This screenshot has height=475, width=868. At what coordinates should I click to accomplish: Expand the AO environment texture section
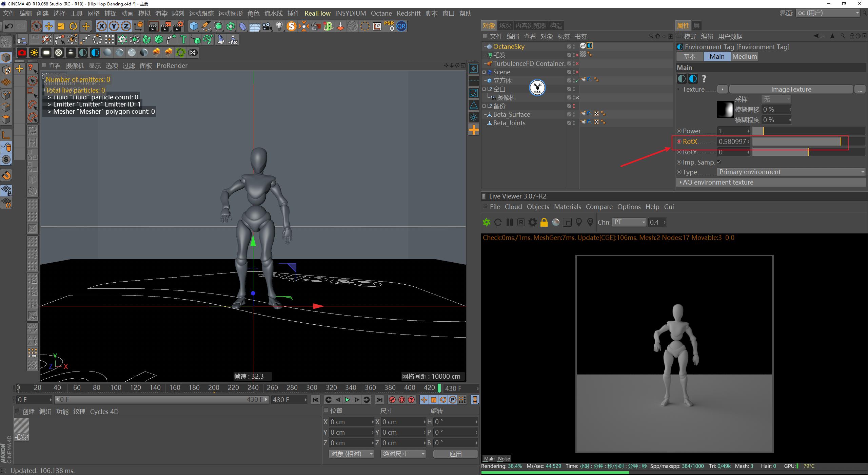pos(716,182)
